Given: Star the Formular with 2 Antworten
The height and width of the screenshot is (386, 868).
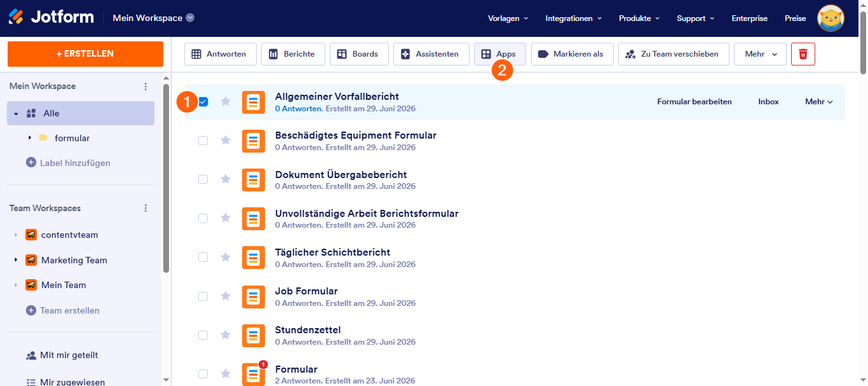Looking at the screenshot, I should (x=225, y=373).
